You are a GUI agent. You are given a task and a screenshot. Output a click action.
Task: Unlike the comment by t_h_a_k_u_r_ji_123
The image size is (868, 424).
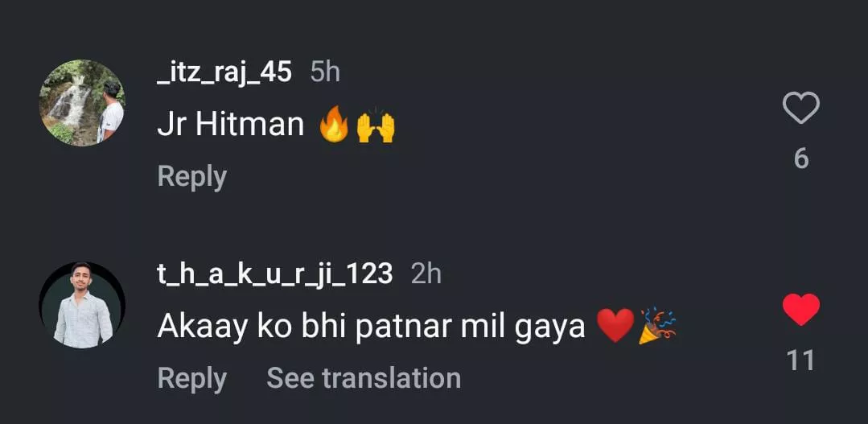pyautogui.click(x=800, y=311)
